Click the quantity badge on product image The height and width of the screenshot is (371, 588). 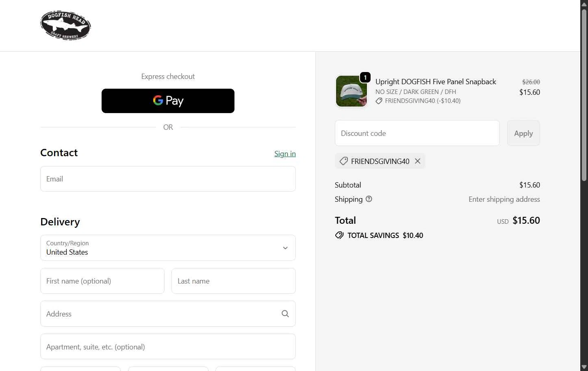(365, 77)
